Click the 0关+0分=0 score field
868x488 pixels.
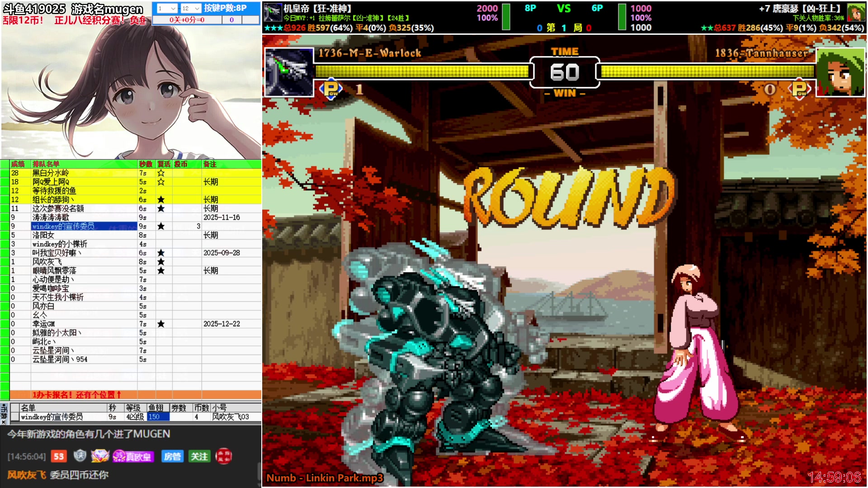pyautogui.click(x=187, y=20)
